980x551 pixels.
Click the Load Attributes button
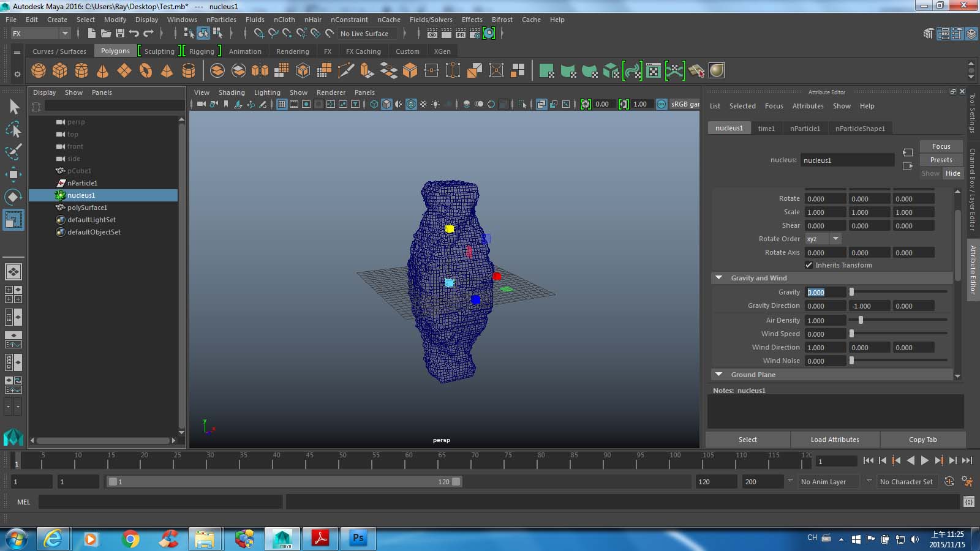835,439
